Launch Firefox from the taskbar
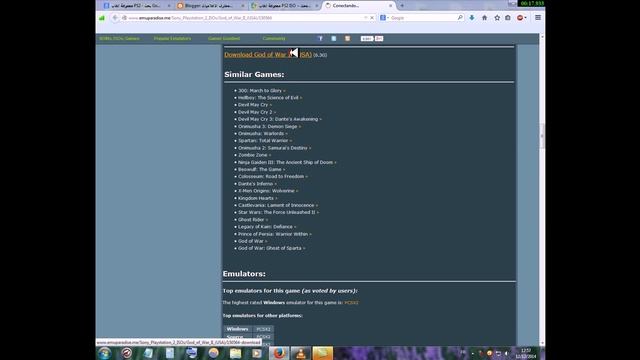The width and height of the screenshot is (640, 360). [279, 353]
